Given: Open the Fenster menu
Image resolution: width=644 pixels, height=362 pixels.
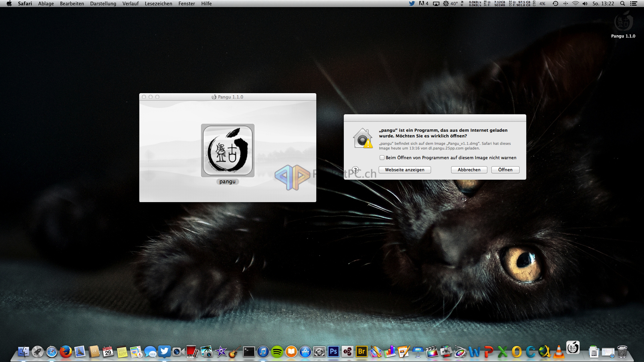Looking at the screenshot, I should click(x=186, y=3).
